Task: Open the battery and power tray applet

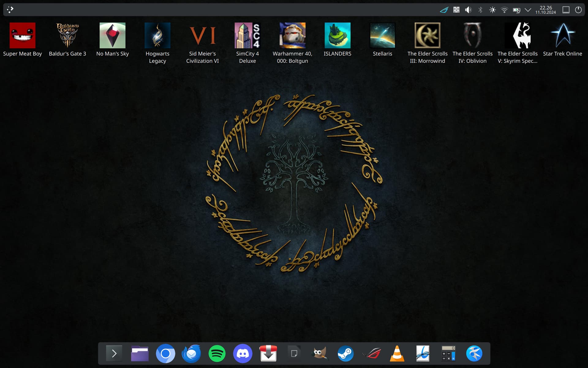Action: click(x=516, y=10)
